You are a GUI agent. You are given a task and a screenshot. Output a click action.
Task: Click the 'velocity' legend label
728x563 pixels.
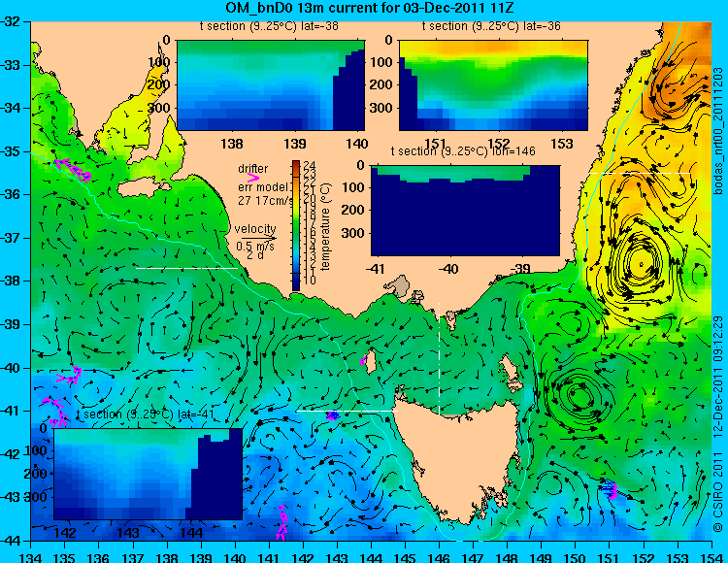point(255,229)
